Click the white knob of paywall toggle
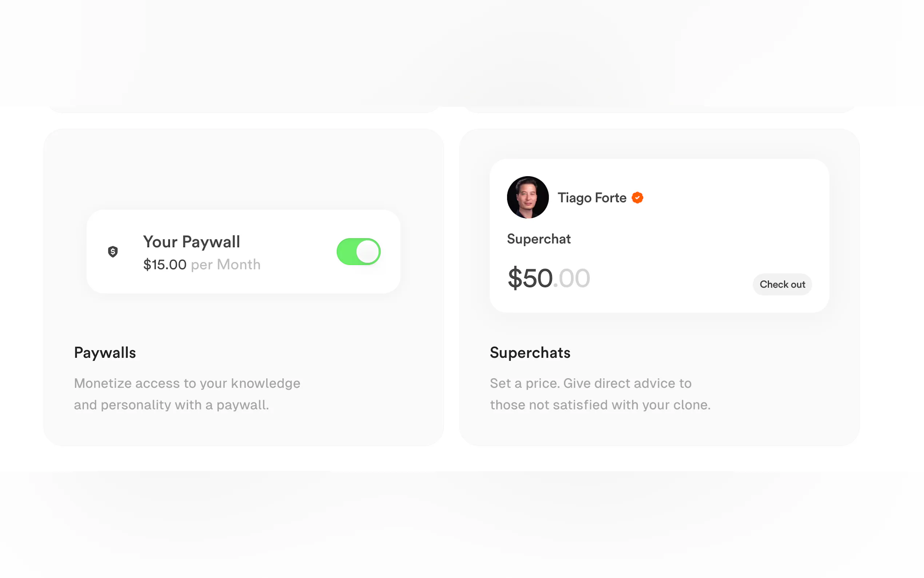The width and height of the screenshot is (924, 578). click(367, 252)
